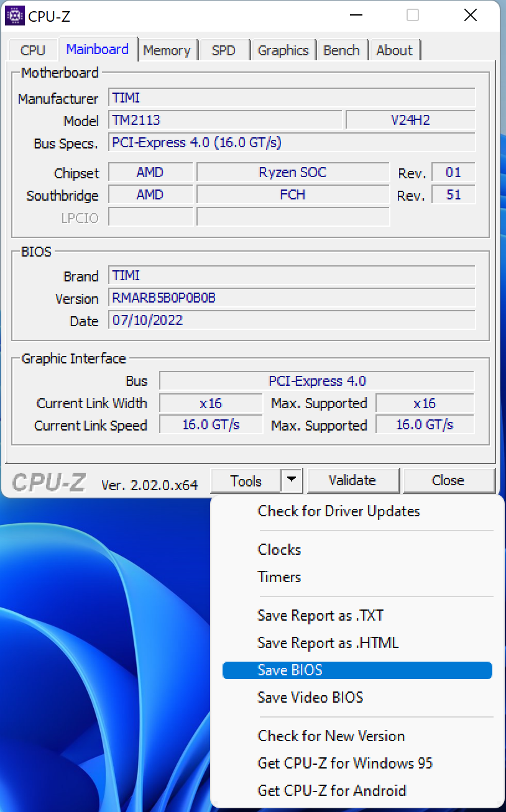Switch to the Bench tab
The image size is (506, 812).
point(342,50)
